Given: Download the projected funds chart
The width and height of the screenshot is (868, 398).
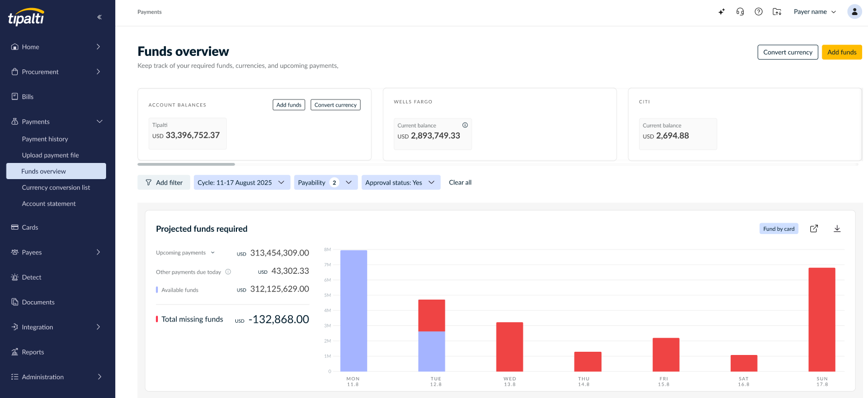Looking at the screenshot, I should click(x=837, y=229).
